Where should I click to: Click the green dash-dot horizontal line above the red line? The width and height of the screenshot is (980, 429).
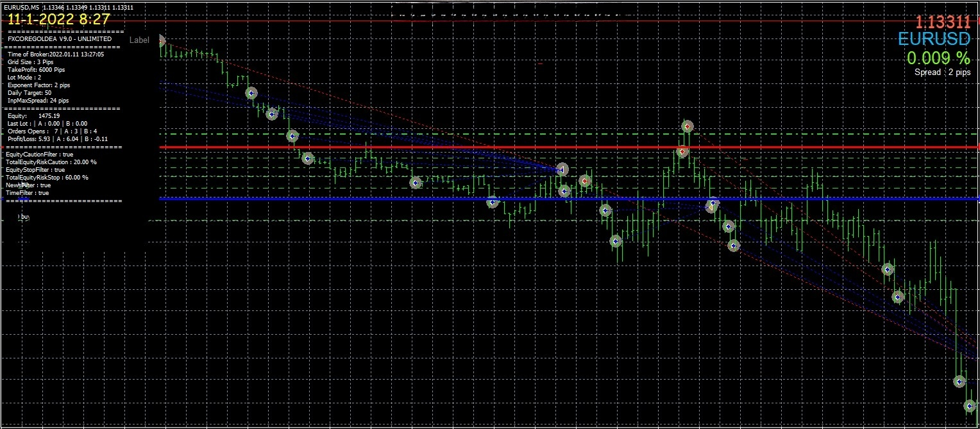449,134
